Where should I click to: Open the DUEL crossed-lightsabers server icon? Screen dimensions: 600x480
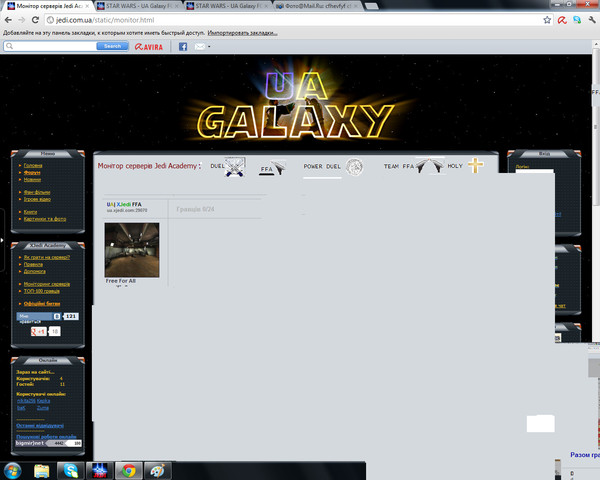(235, 167)
